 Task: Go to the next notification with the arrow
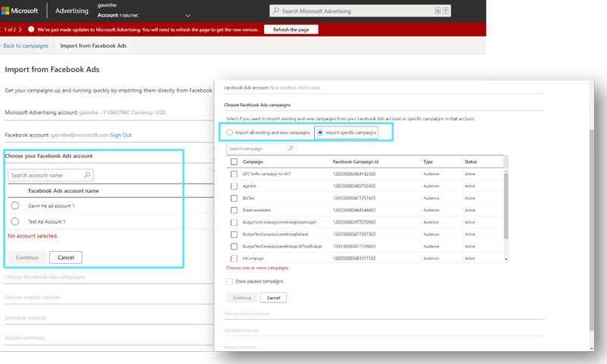pyautogui.click(x=20, y=30)
